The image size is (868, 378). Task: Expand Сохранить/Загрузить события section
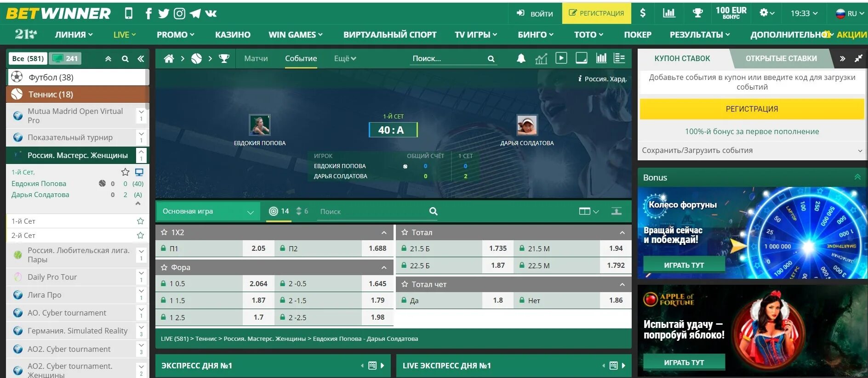[752, 150]
